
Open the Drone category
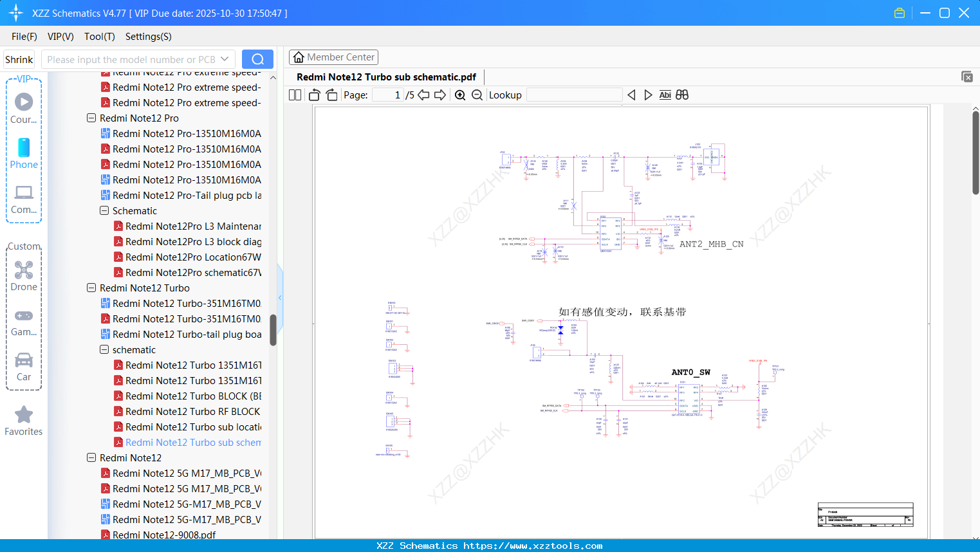(x=24, y=276)
